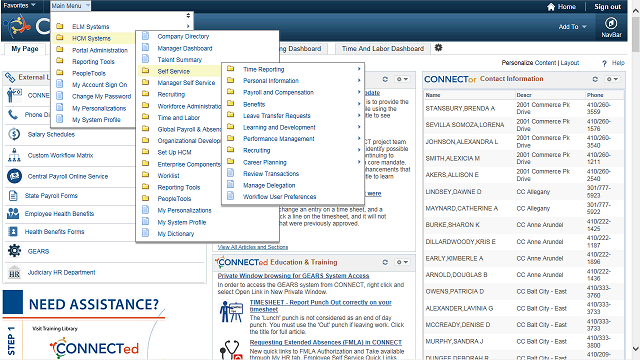Click the Judiciary HR Department icon
The height and width of the screenshot is (360, 640).
coord(14,272)
